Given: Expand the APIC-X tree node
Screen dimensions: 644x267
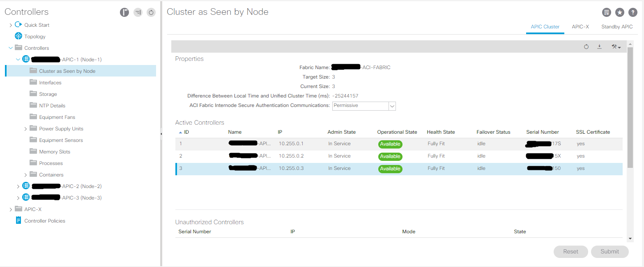Looking at the screenshot, I should click(x=11, y=209).
